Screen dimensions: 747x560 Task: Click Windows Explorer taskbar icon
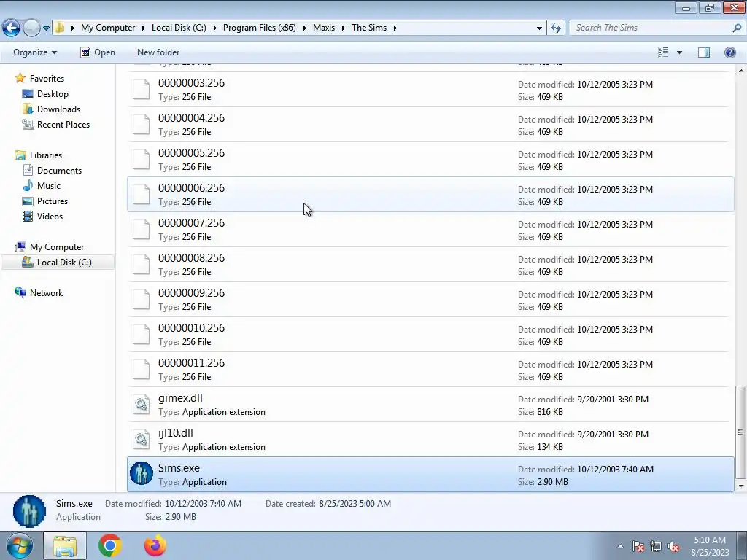click(x=65, y=545)
